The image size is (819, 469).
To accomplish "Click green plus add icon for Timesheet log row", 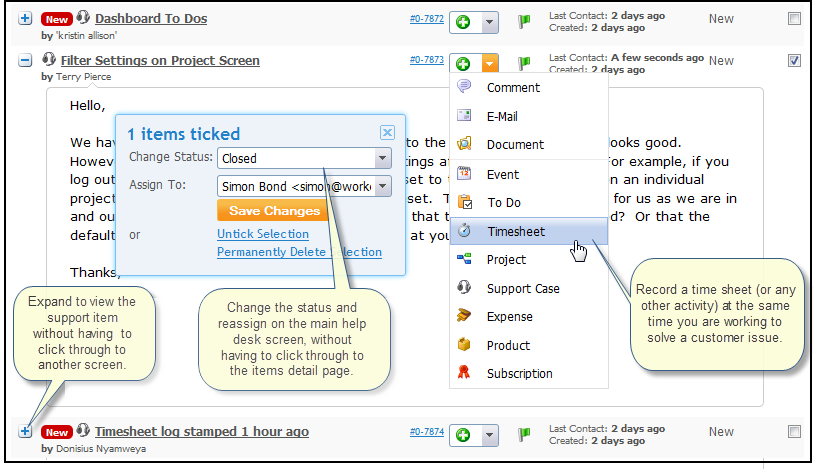I will (x=464, y=435).
